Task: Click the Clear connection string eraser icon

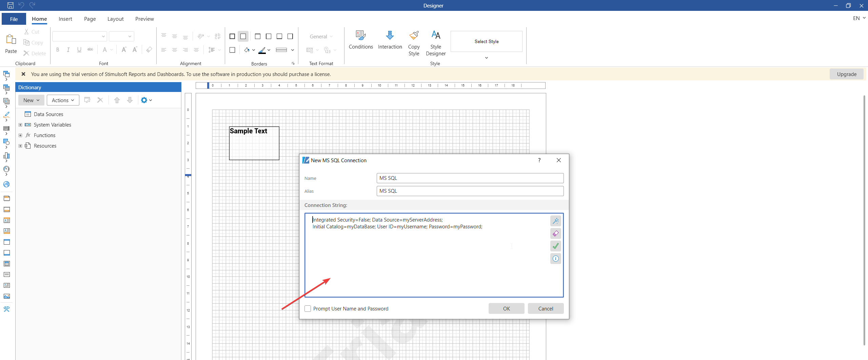Action: click(555, 233)
